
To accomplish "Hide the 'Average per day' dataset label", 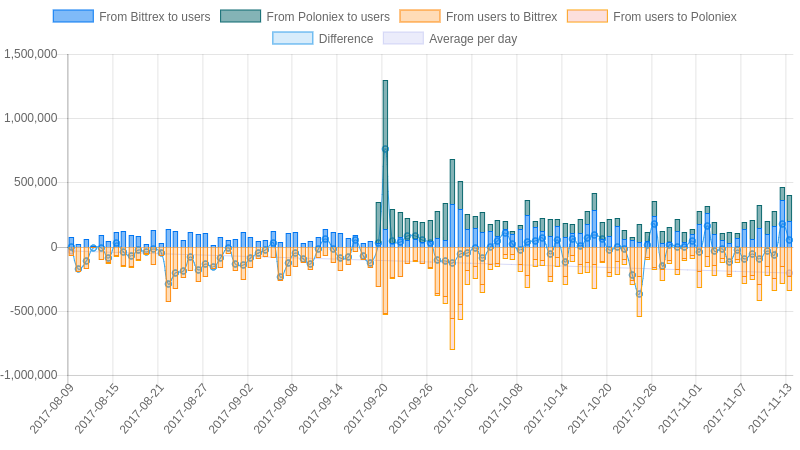I will pyautogui.click(x=473, y=39).
